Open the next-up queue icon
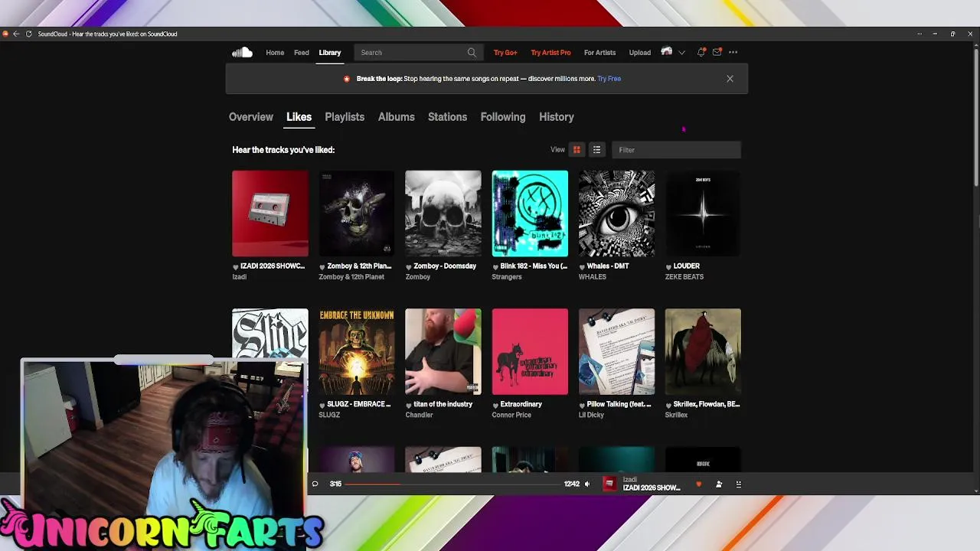 click(x=738, y=484)
